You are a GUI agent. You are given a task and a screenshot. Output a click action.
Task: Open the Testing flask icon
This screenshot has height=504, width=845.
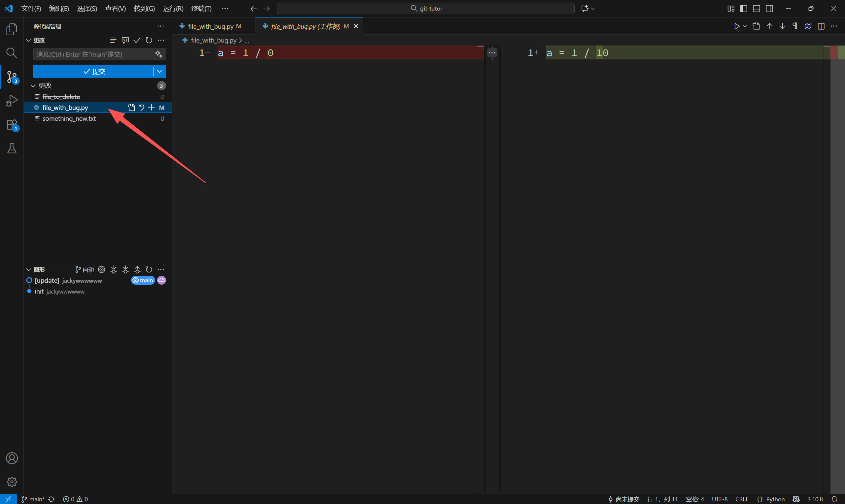pyautogui.click(x=12, y=148)
